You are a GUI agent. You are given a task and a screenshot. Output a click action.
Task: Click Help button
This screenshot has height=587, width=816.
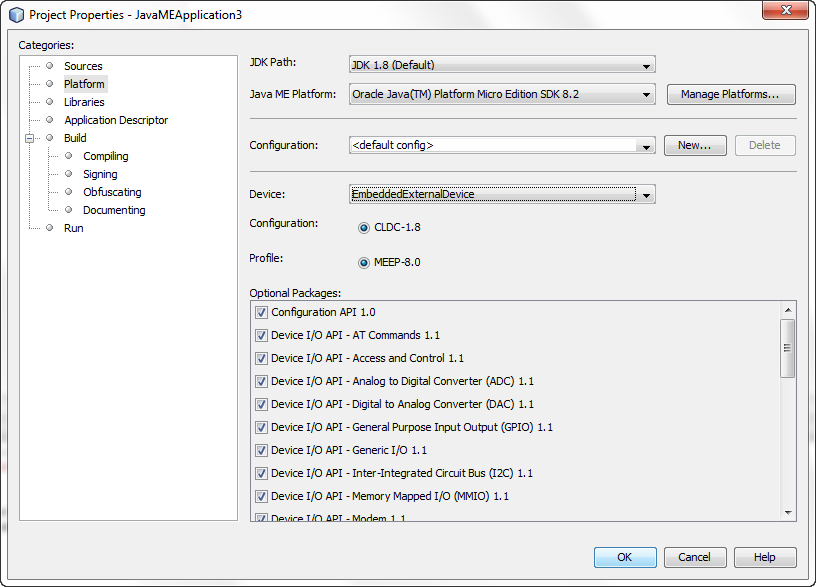tap(765, 557)
